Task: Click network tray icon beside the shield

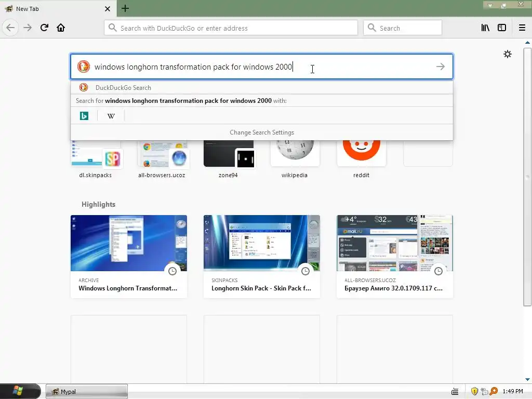Action: [x=484, y=392]
